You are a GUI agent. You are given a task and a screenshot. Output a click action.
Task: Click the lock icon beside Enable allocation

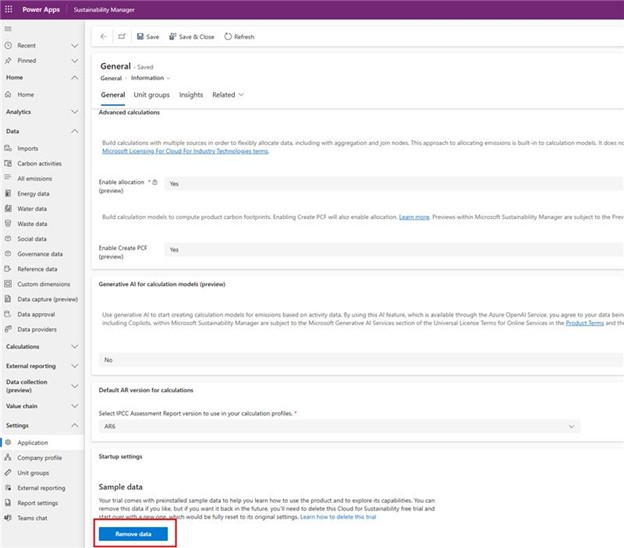coord(155,182)
